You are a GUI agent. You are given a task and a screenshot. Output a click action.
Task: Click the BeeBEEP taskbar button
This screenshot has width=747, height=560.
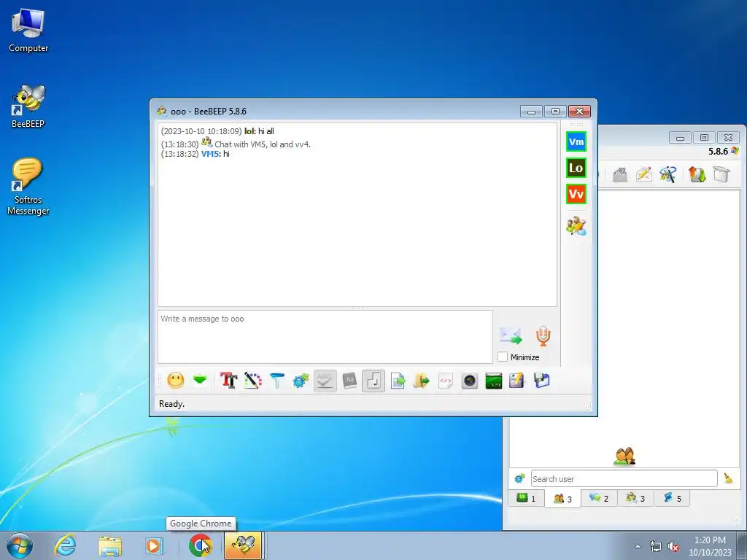click(x=243, y=545)
